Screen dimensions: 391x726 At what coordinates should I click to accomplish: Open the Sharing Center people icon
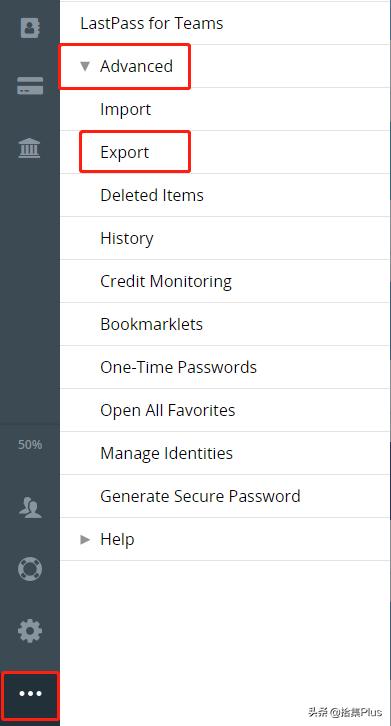tap(30, 507)
